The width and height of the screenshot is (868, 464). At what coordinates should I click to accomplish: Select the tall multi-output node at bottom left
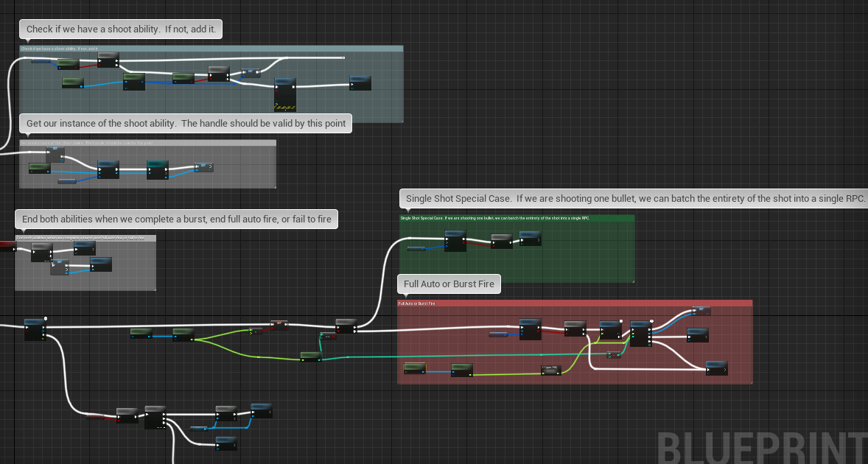(x=155, y=417)
